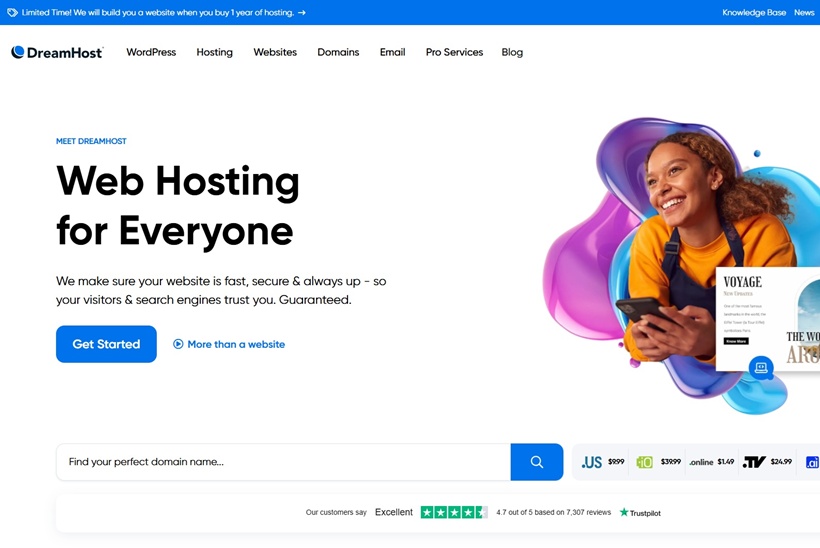Click the Limited Time hosting promo text
This screenshot has width=820, height=548.
tap(157, 13)
